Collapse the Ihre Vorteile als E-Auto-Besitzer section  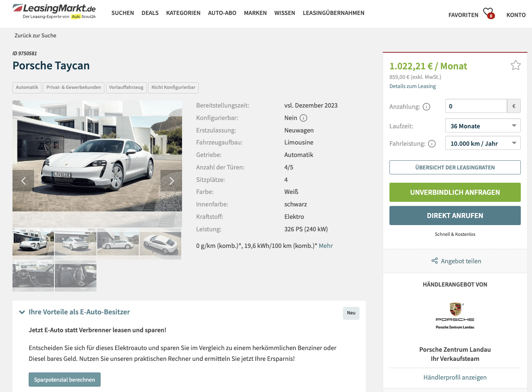point(22,312)
